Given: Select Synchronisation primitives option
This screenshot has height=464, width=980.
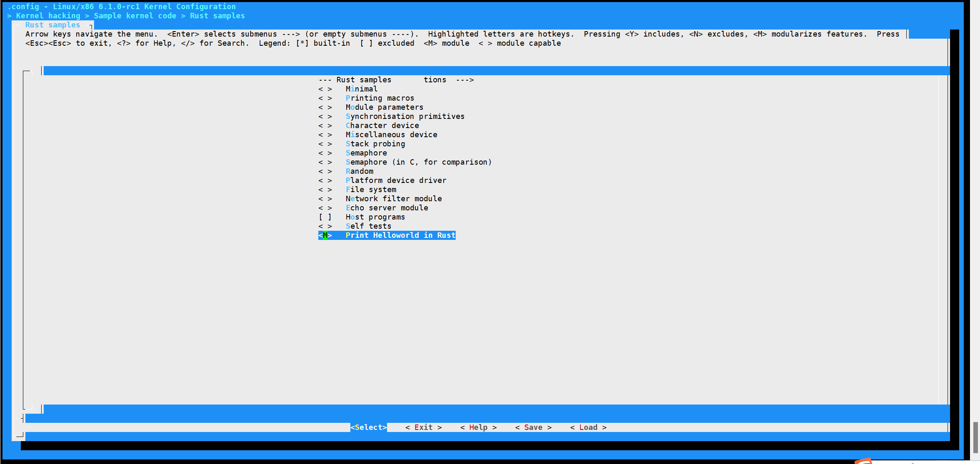Looking at the screenshot, I should pyautogui.click(x=405, y=116).
